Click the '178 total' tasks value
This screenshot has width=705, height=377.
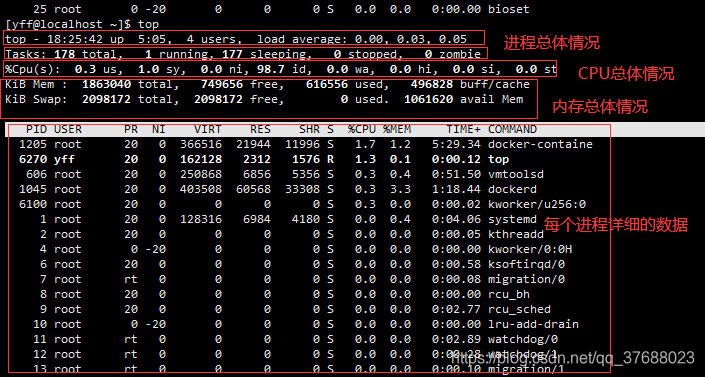(85, 54)
